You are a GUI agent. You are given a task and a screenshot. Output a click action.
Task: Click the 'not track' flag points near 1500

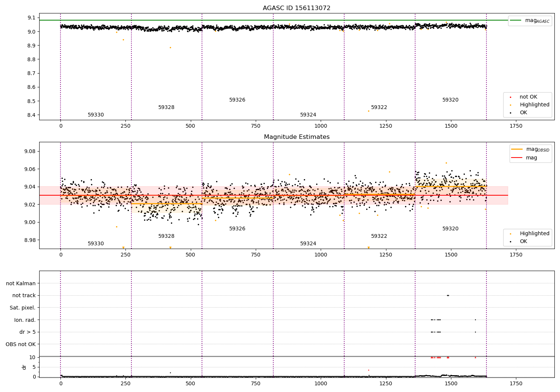tap(448, 295)
